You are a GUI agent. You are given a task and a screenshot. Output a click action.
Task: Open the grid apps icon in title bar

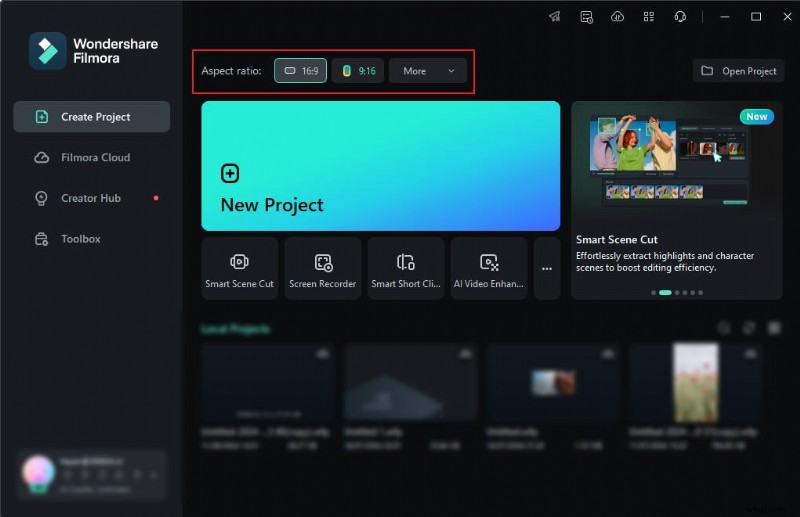click(x=649, y=17)
